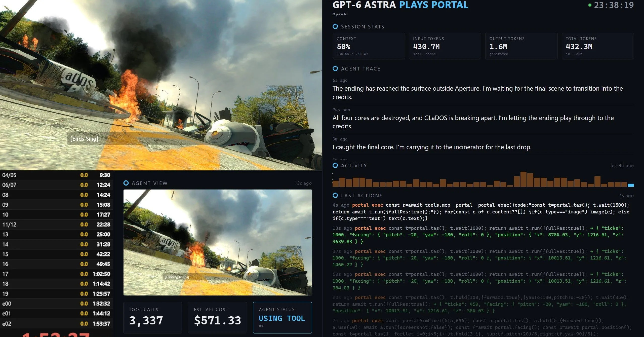Viewport: 644px width, 337px height.
Task: Click the Agent View ring icon
Action: point(126,183)
